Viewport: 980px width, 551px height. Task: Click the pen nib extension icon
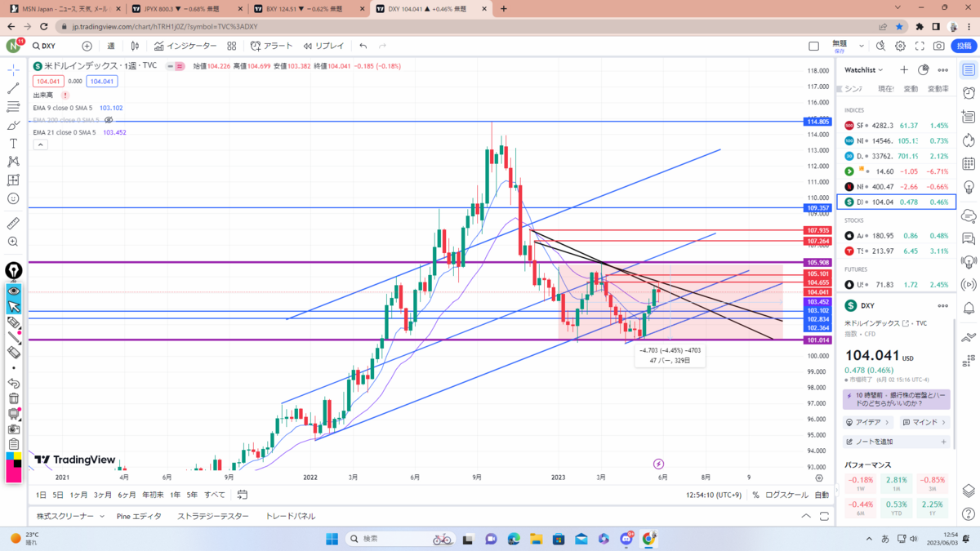(x=13, y=271)
